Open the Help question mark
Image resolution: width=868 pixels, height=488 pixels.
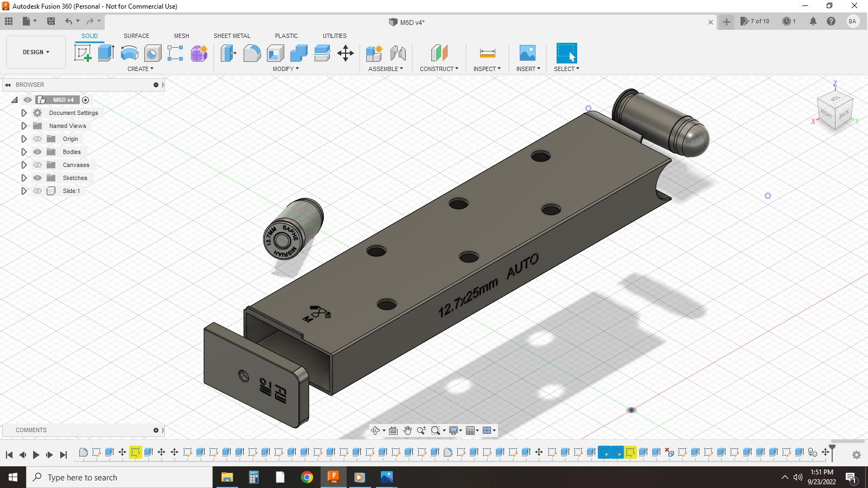point(831,21)
